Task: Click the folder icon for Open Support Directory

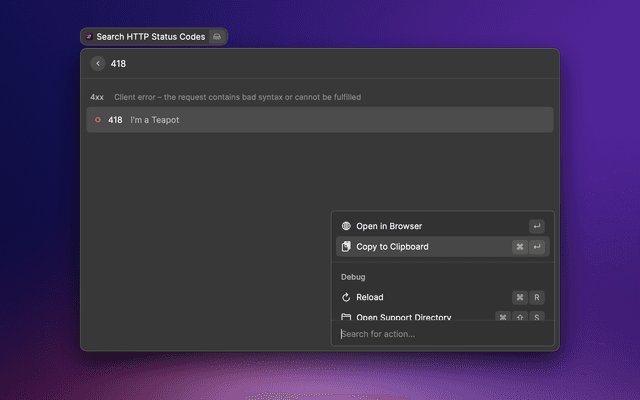Action: coord(346,317)
